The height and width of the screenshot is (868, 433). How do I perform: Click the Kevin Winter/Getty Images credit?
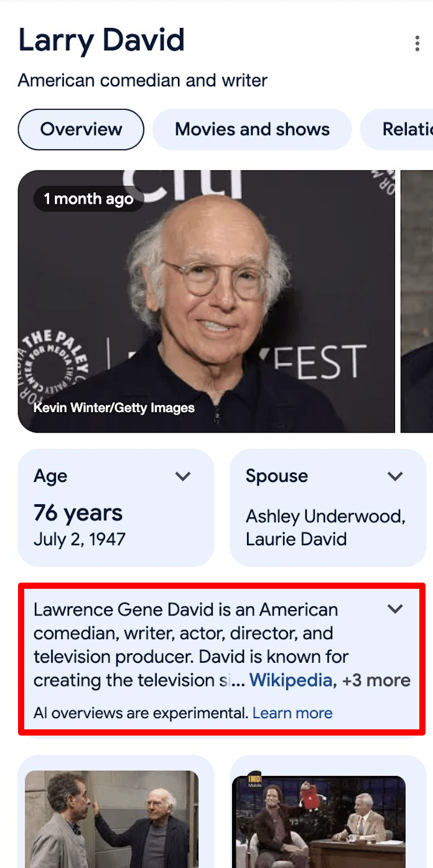point(114,408)
